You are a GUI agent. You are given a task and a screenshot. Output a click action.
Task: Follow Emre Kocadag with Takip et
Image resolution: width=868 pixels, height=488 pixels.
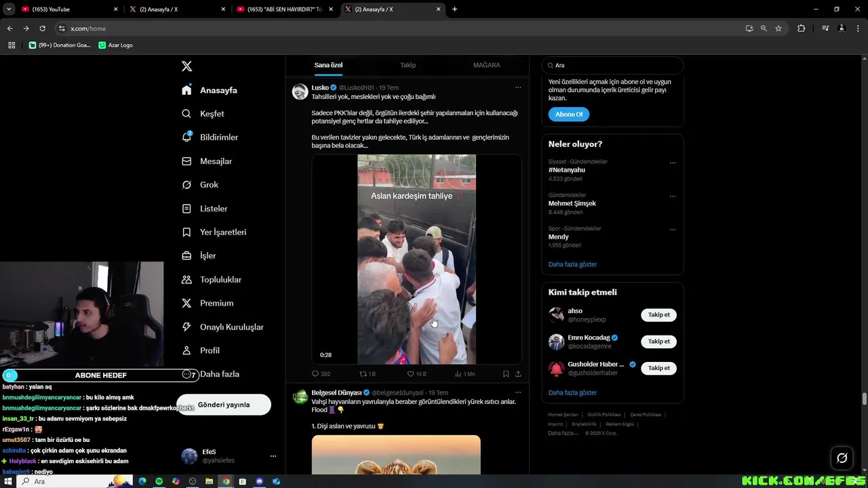pos(658,342)
